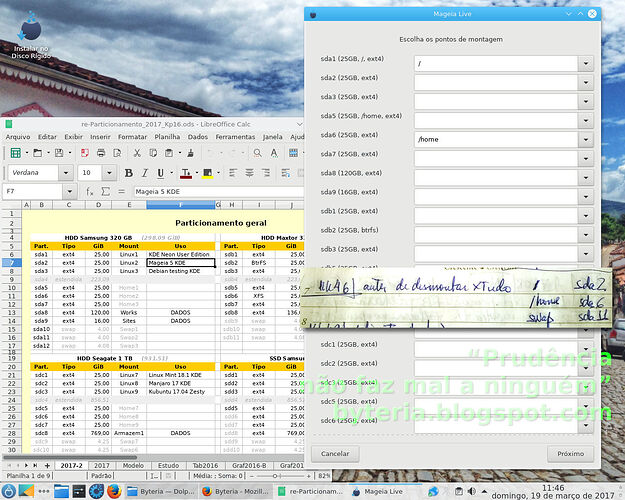Expand the Name Box F7 dropdown
This screenshot has width=625, height=500.
pos(70,192)
